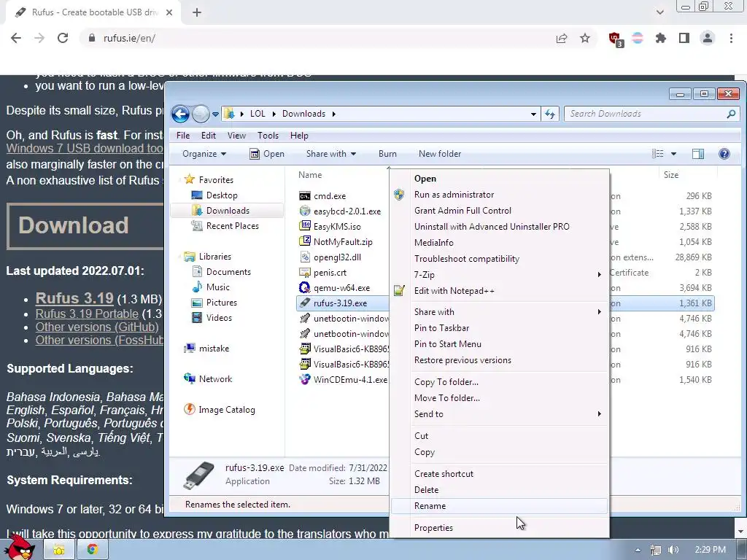Click the New folder button
This screenshot has height=560, width=747.
pyautogui.click(x=440, y=154)
